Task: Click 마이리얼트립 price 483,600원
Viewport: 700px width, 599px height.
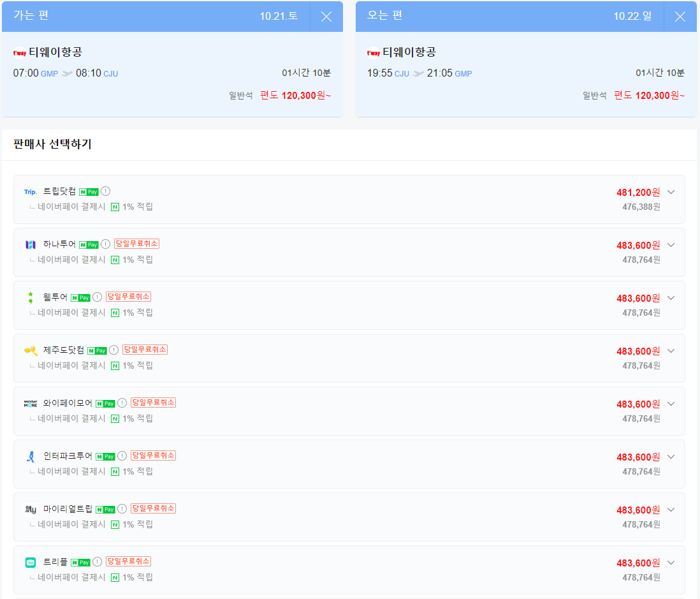Action: (x=638, y=510)
